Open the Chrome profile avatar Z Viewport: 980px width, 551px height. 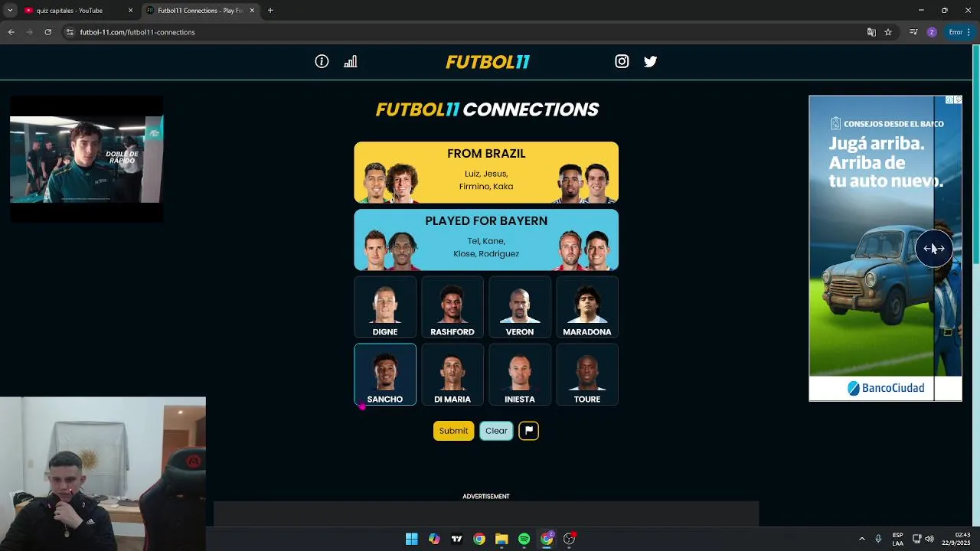pos(932,32)
